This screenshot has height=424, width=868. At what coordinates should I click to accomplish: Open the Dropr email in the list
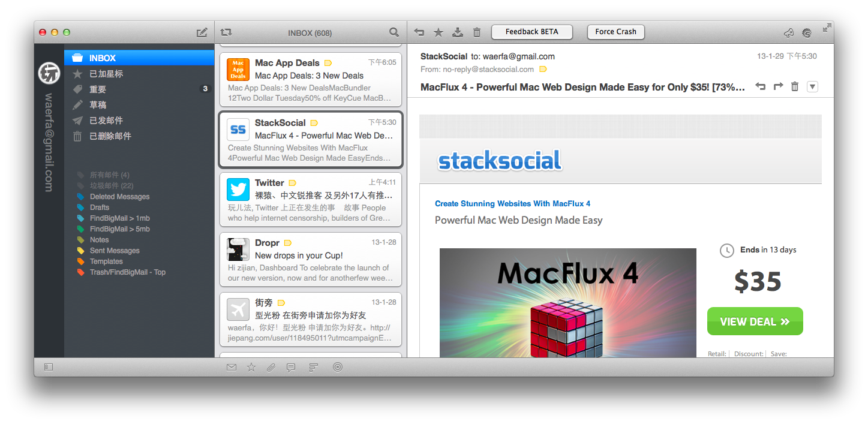311,260
